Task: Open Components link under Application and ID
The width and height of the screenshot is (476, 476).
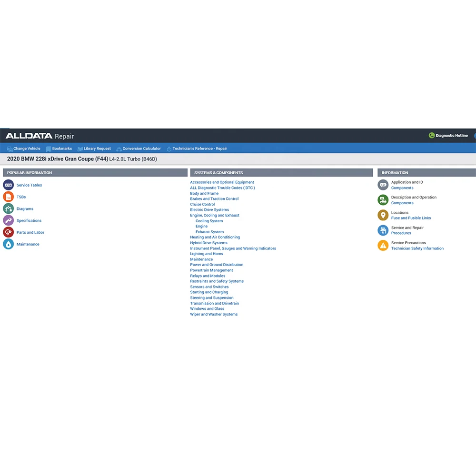Action: tap(402, 188)
